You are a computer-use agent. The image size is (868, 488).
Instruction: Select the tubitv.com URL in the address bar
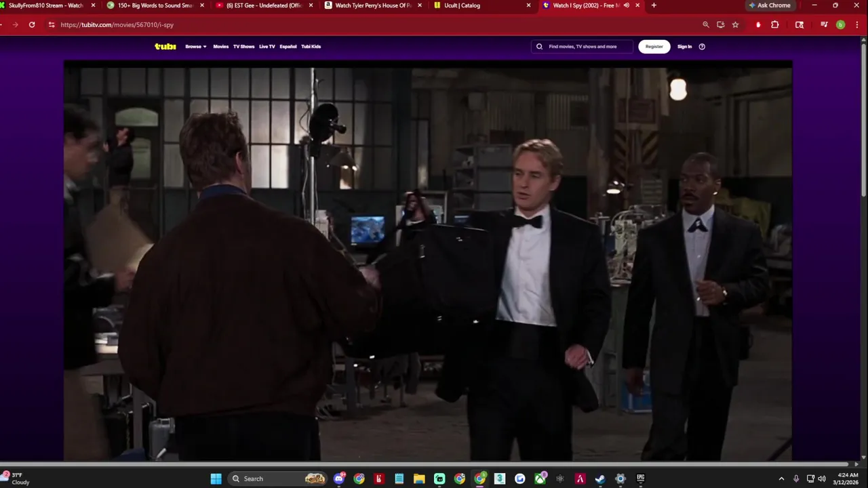117,24
